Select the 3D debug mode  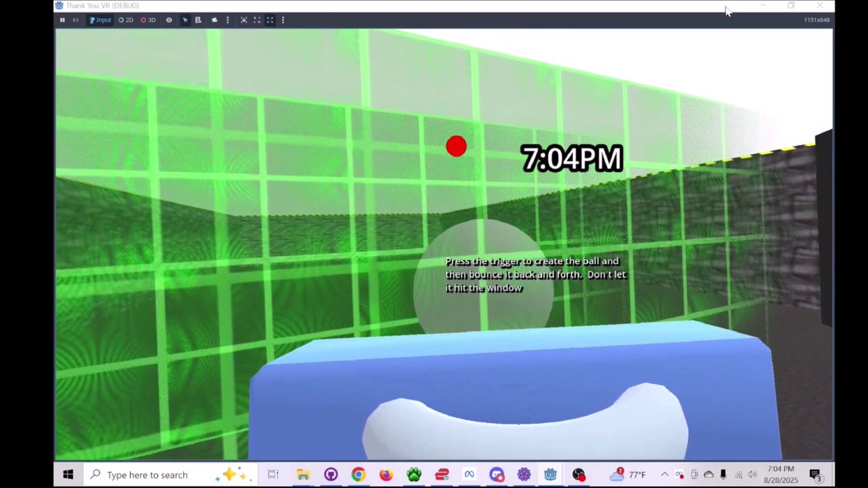pyautogui.click(x=148, y=20)
